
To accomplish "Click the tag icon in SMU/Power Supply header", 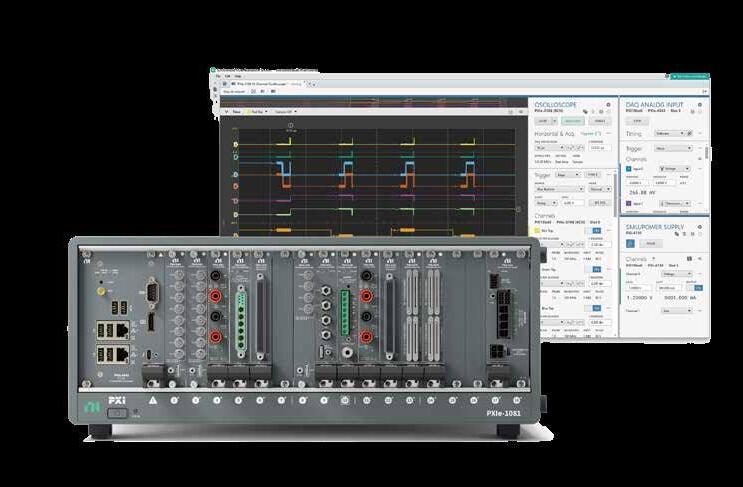I will tap(677, 234).
